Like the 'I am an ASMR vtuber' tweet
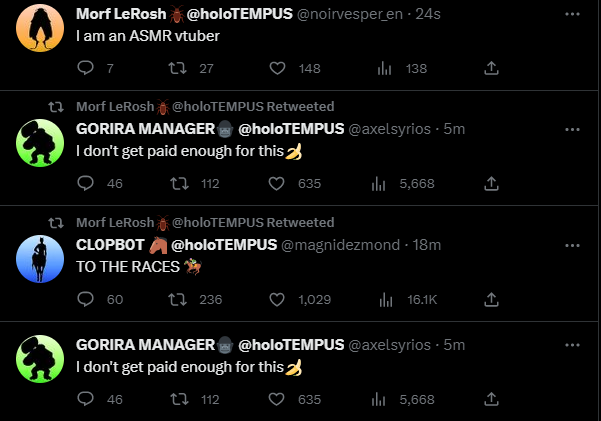Image resolution: width=601 pixels, height=421 pixels. click(277, 68)
